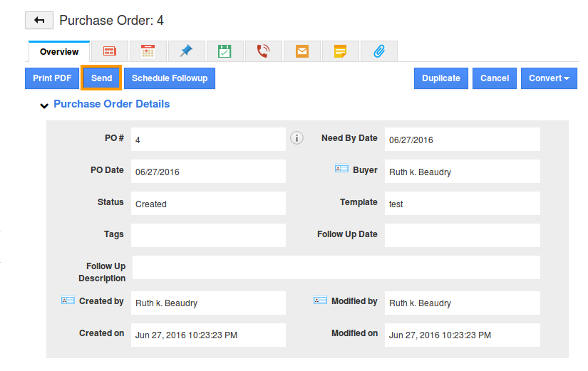Image resolution: width=588 pixels, height=371 pixels.
Task: Click the PO Date field
Action: 208,172
